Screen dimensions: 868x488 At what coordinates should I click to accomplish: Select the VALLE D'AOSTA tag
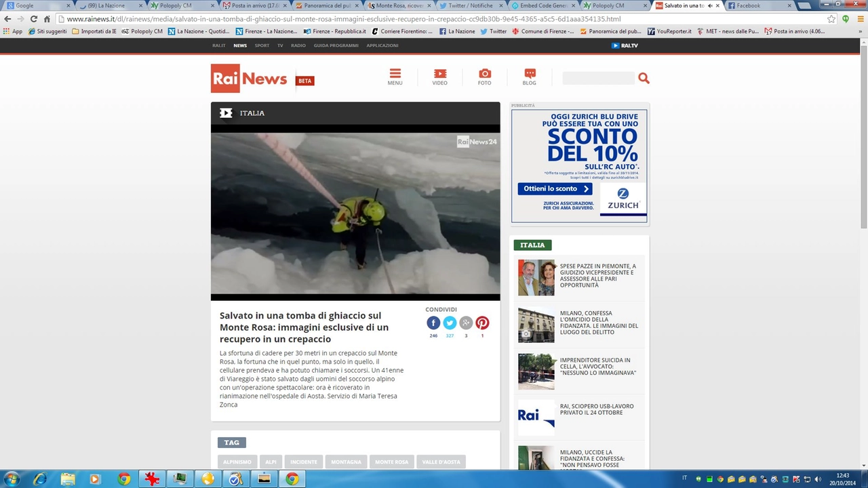tap(441, 462)
